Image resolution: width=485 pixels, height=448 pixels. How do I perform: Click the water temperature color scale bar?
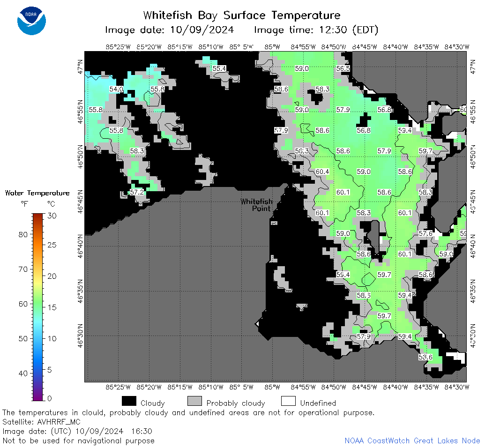[x=37, y=307]
